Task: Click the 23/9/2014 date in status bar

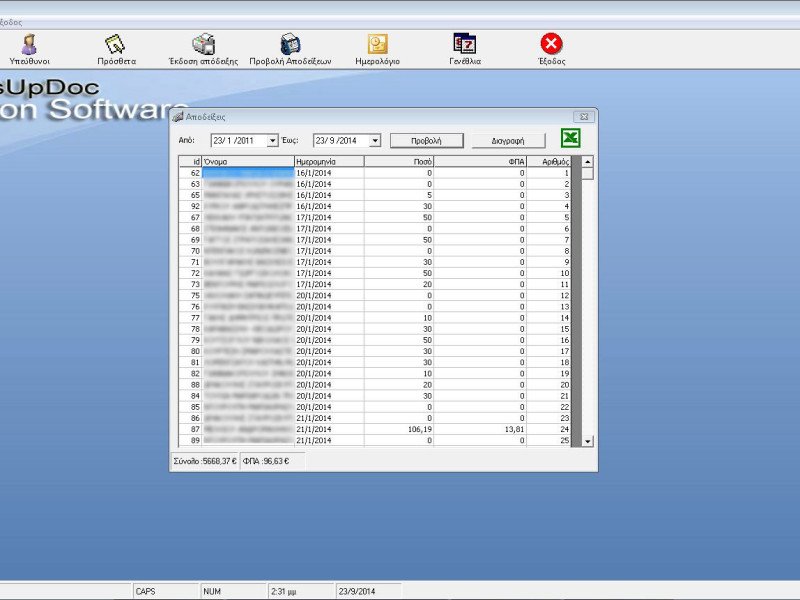Action: click(x=368, y=591)
